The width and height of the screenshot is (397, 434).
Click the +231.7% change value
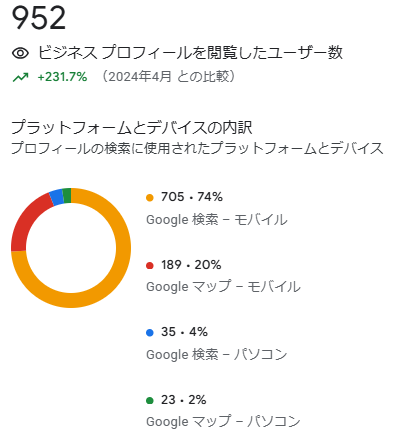pyautogui.click(x=62, y=77)
